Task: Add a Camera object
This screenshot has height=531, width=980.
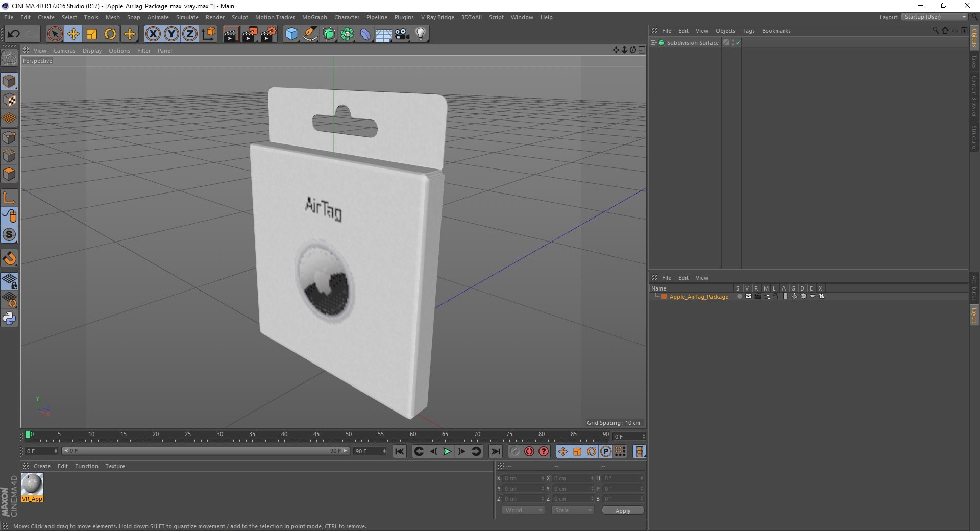Action: click(x=402, y=34)
